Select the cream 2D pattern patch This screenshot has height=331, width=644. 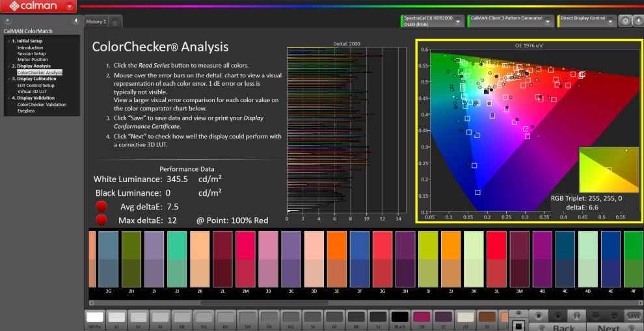[465, 318]
